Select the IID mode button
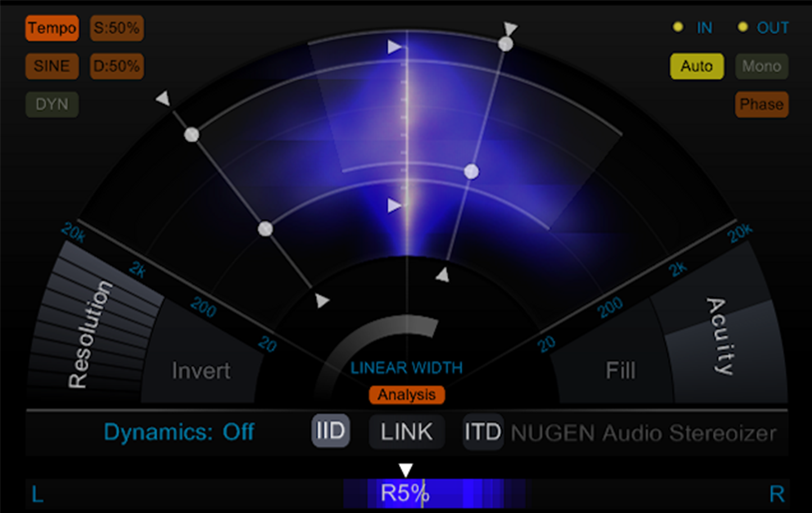The width and height of the screenshot is (812, 513). tap(331, 432)
